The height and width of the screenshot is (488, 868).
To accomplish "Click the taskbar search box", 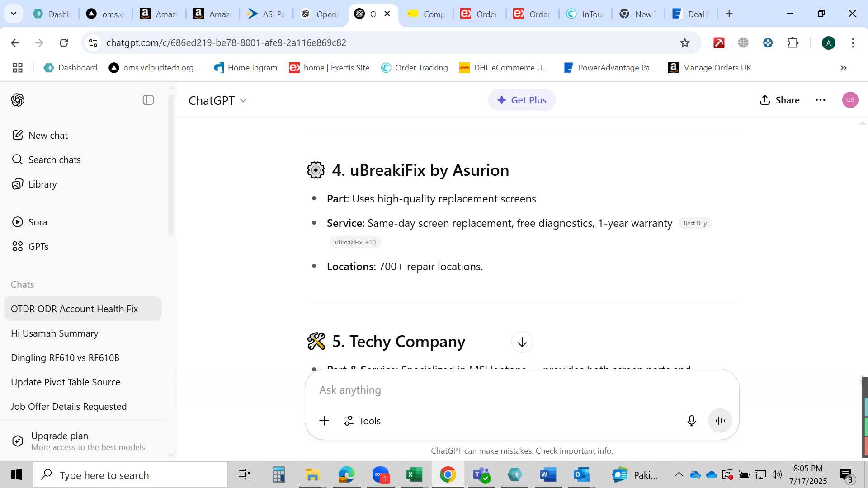I will [x=130, y=475].
